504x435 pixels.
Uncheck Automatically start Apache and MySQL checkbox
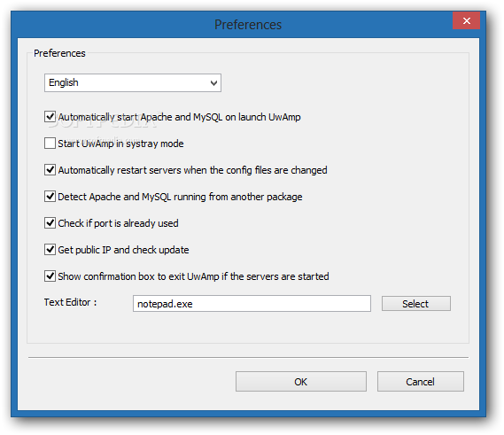[x=50, y=117]
